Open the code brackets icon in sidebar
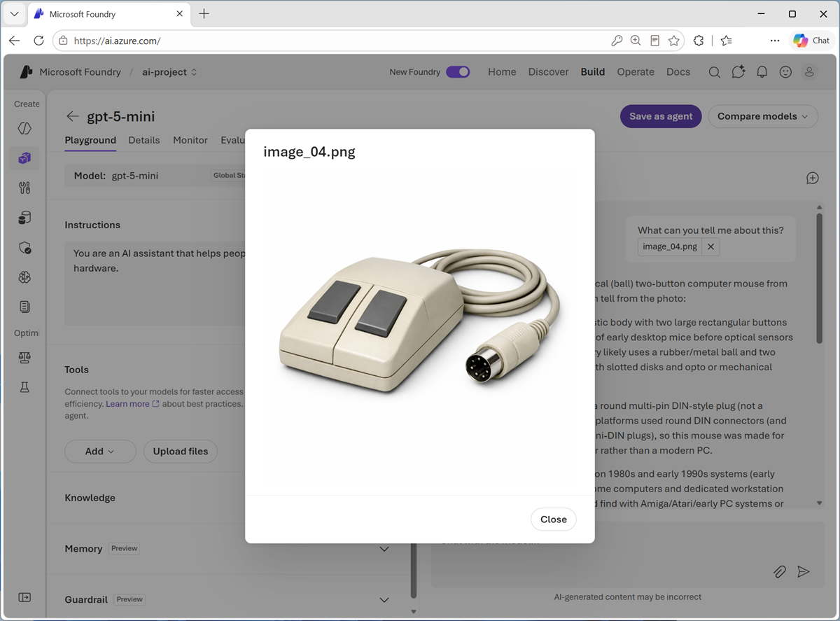 24,128
